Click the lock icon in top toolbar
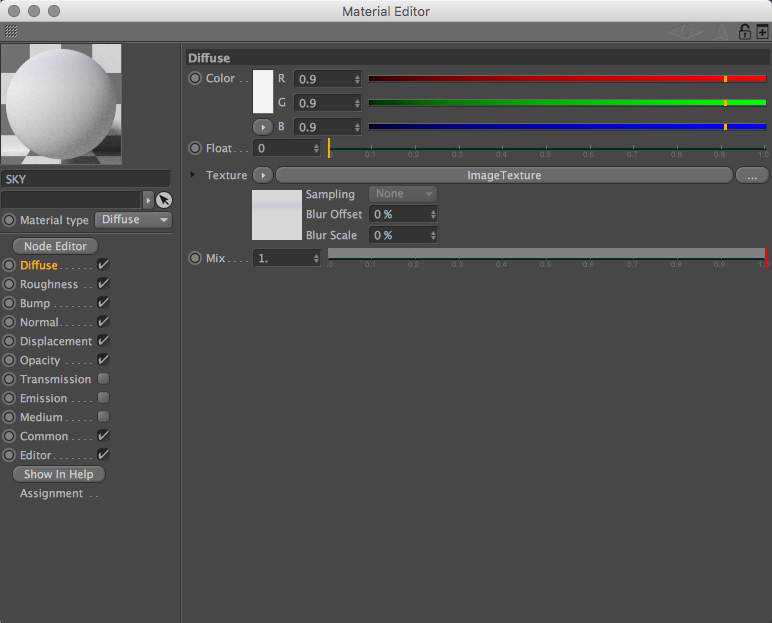772x623 pixels. pyautogui.click(x=744, y=32)
